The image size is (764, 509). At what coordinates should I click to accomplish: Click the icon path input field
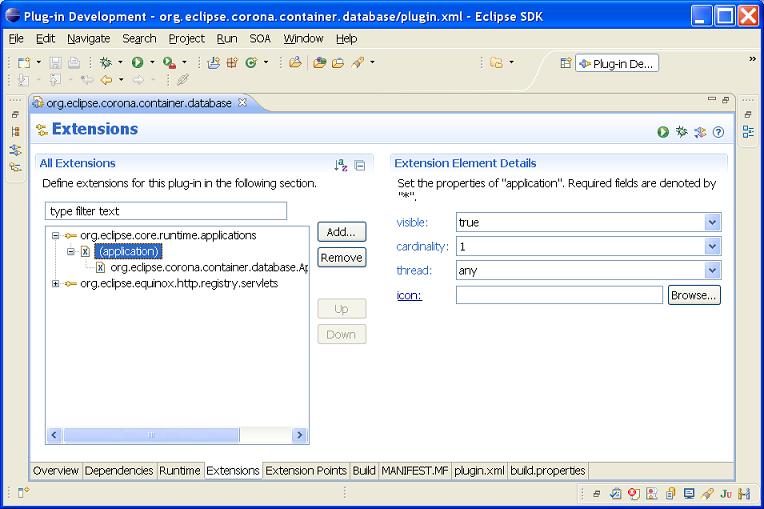point(559,295)
